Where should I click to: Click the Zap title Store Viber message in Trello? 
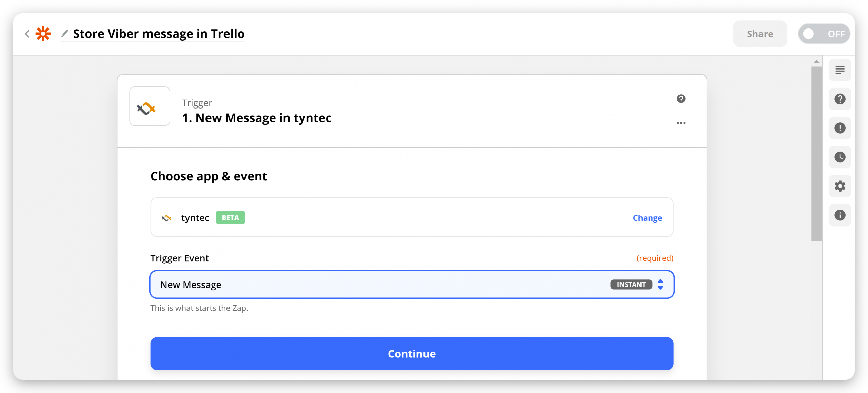click(159, 34)
